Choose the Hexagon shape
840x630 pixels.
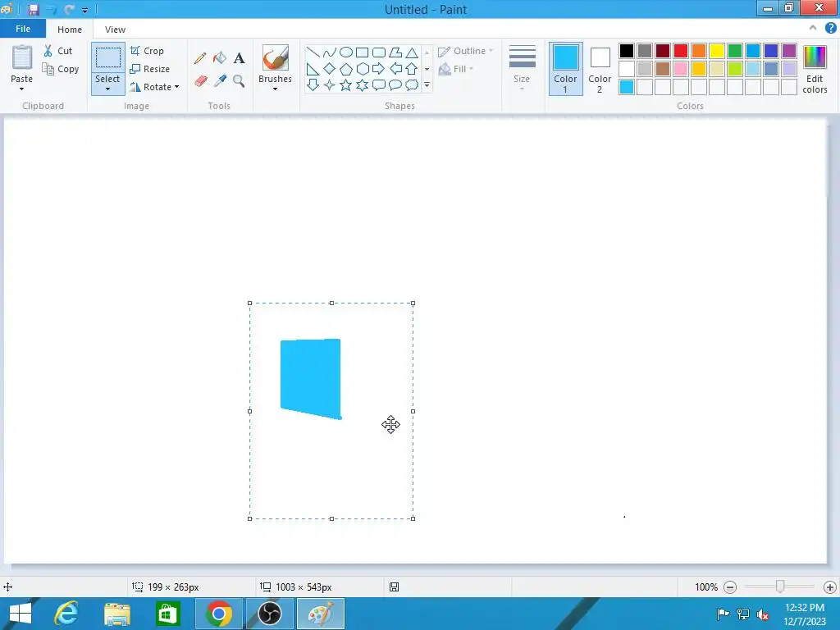click(362, 69)
